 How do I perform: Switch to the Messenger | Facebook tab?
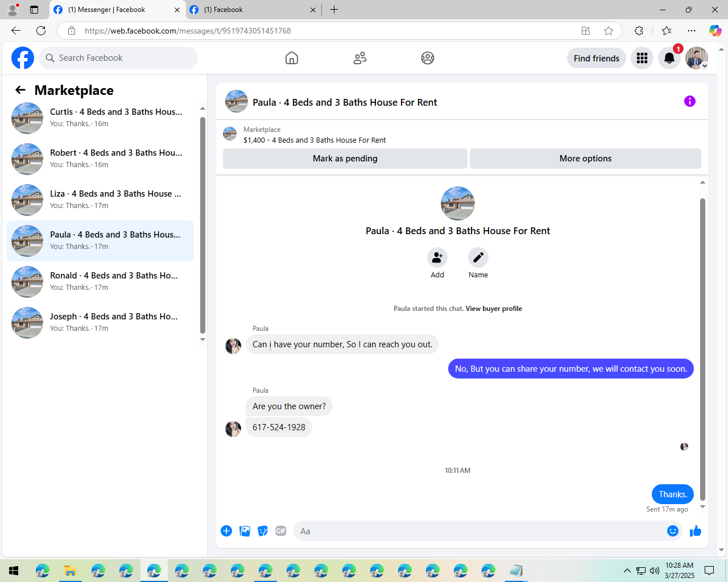117,10
